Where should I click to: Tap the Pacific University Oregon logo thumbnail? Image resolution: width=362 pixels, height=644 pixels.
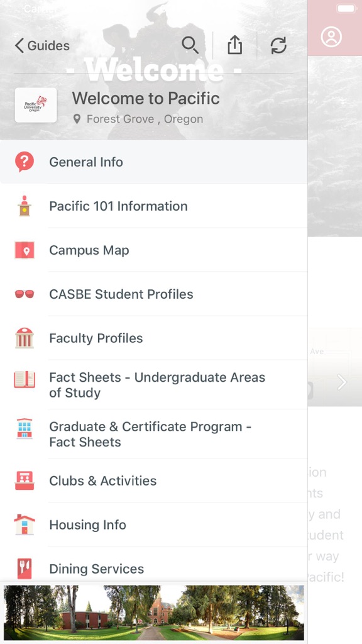36,105
